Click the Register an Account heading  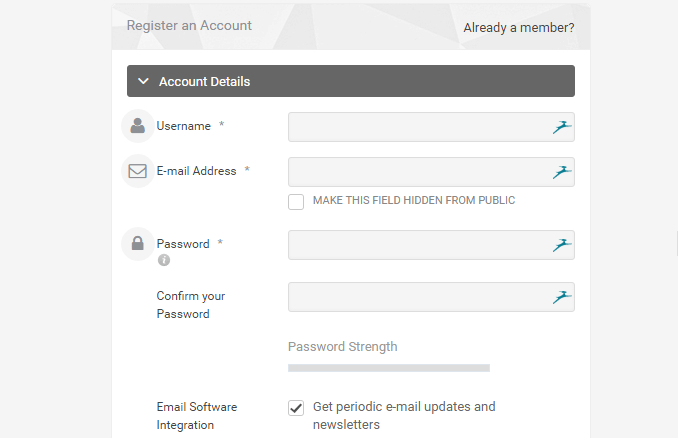coord(189,26)
